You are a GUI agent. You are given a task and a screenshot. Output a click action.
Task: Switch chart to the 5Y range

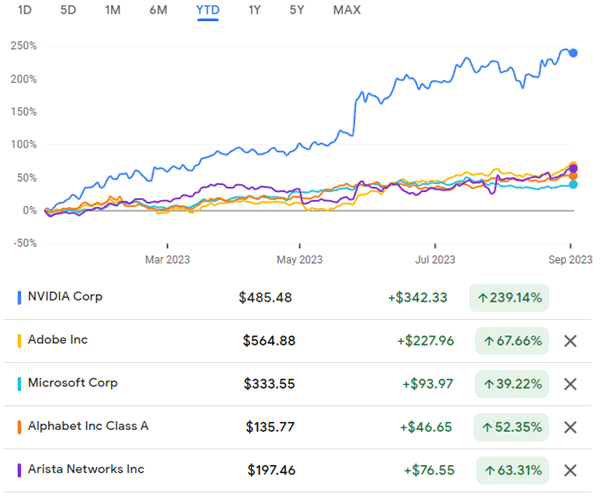[x=297, y=10]
